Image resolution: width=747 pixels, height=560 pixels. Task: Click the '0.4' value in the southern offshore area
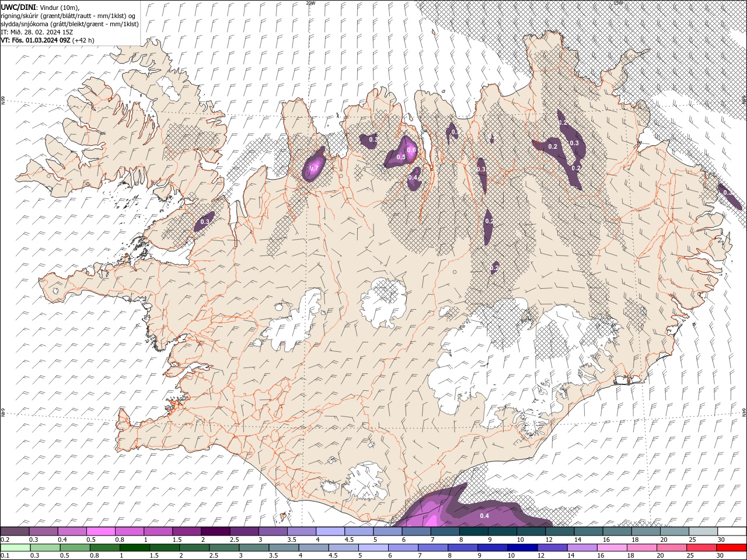click(484, 516)
